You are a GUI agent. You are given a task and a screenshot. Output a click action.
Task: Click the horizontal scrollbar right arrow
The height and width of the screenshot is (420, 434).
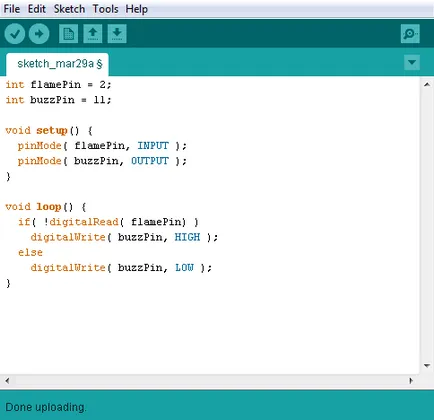[411, 381]
